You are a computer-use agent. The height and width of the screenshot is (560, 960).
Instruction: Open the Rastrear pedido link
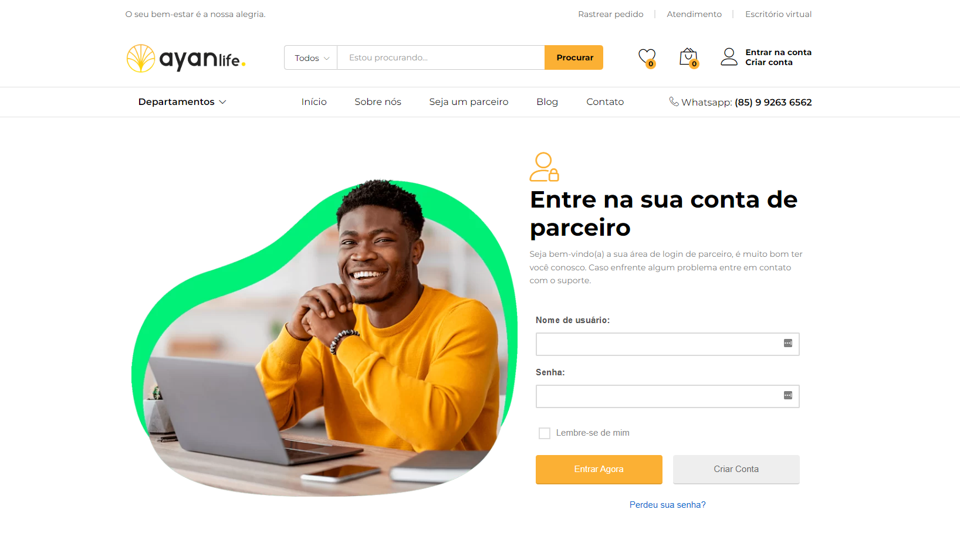pyautogui.click(x=611, y=14)
